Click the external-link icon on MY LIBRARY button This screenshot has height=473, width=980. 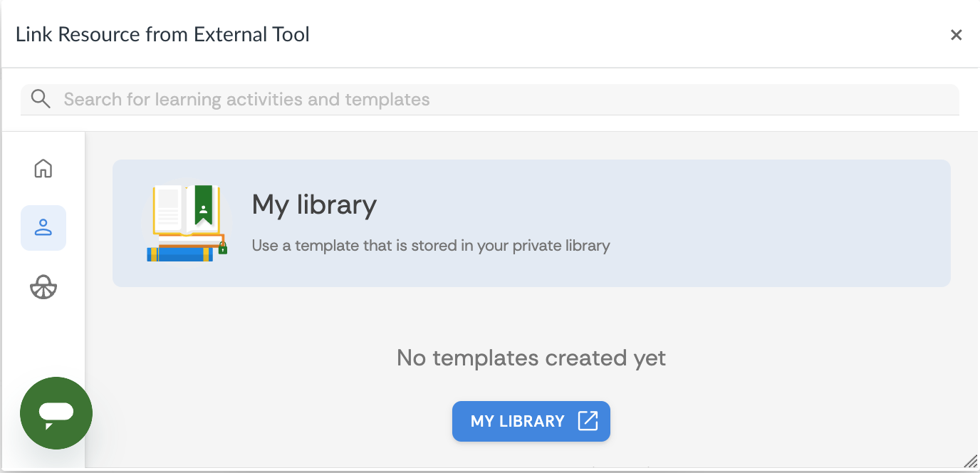[587, 421]
